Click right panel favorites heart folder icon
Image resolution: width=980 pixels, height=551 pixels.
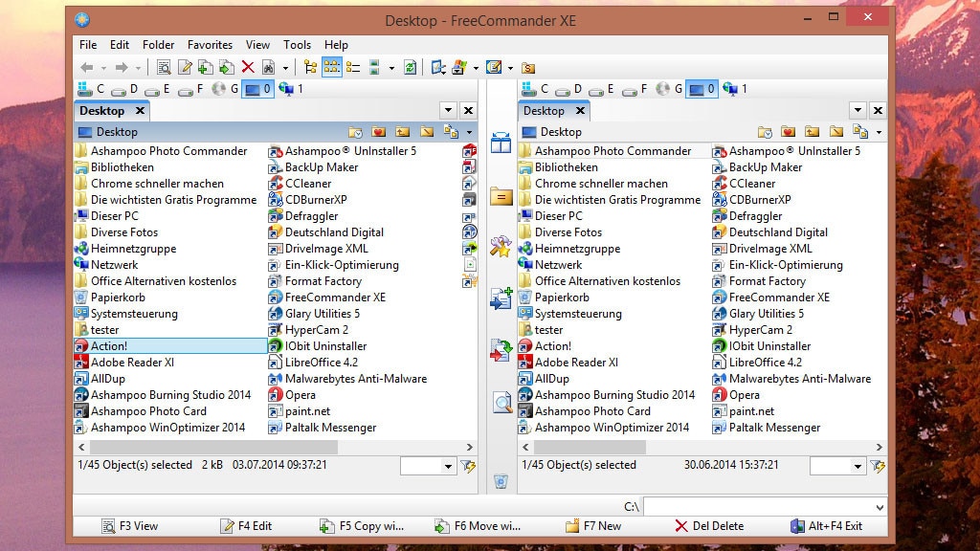[789, 132]
